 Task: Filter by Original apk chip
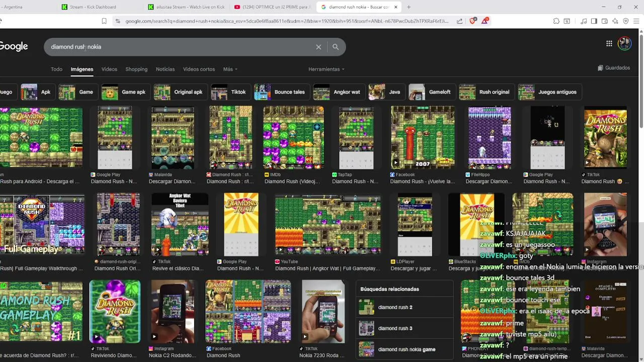click(180, 92)
